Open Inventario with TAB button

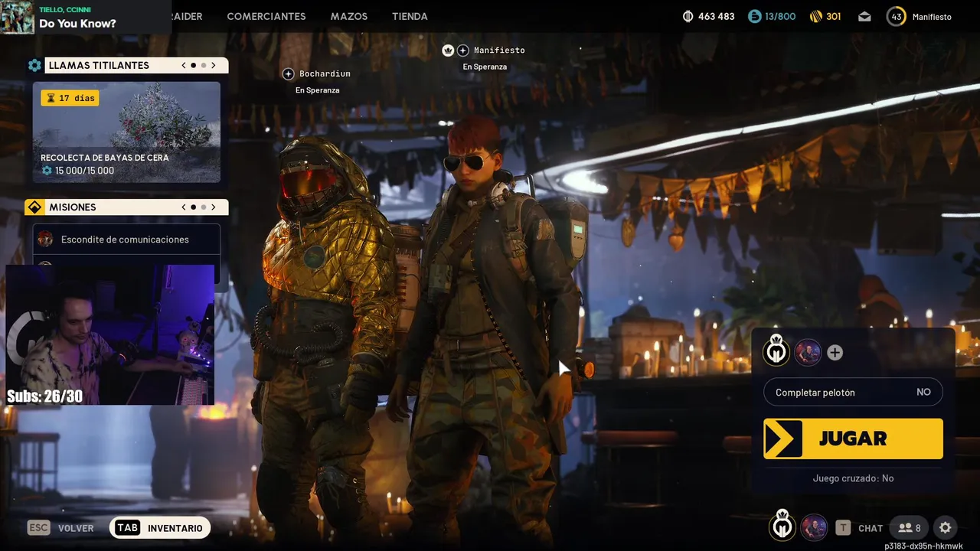click(160, 528)
